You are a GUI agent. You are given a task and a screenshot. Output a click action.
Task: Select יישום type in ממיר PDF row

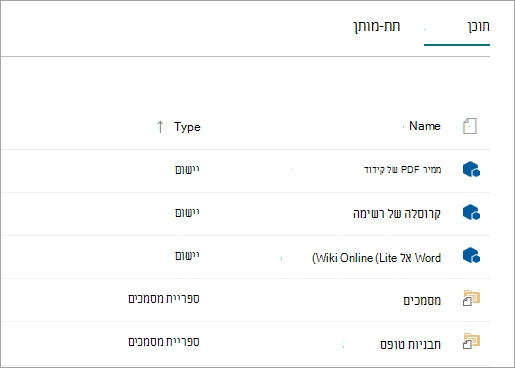point(187,170)
